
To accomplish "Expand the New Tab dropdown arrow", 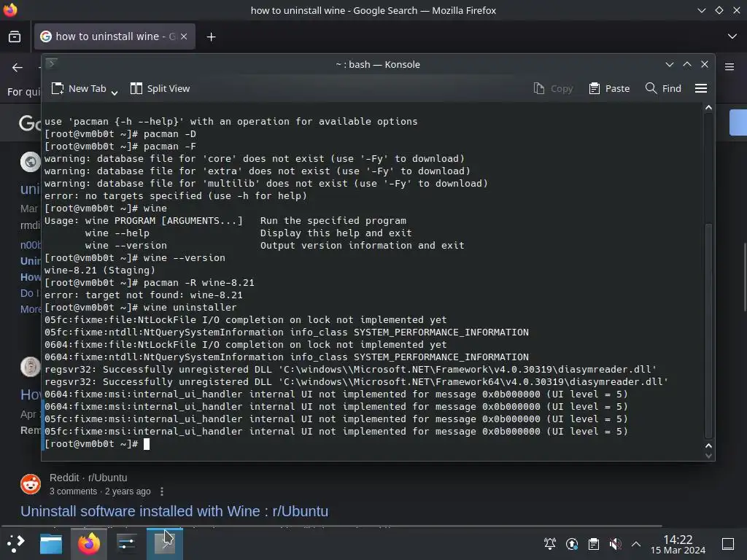I will tap(115, 93).
